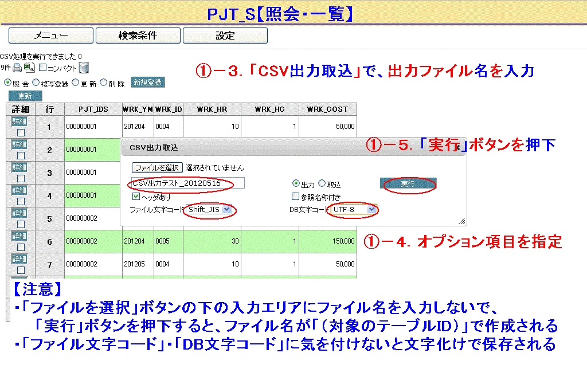
Task: Toggle the コンパクト checkbox
Action: pos(42,68)
